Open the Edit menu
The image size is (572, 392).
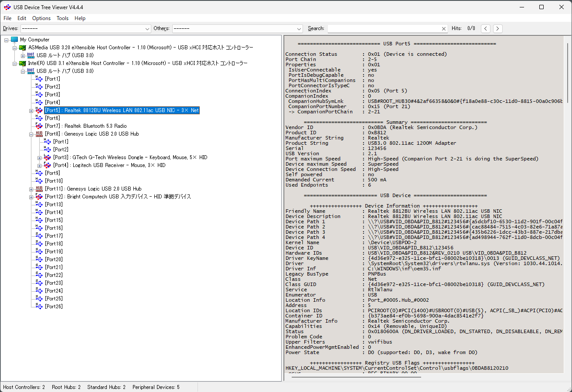(x=22, y=18)
